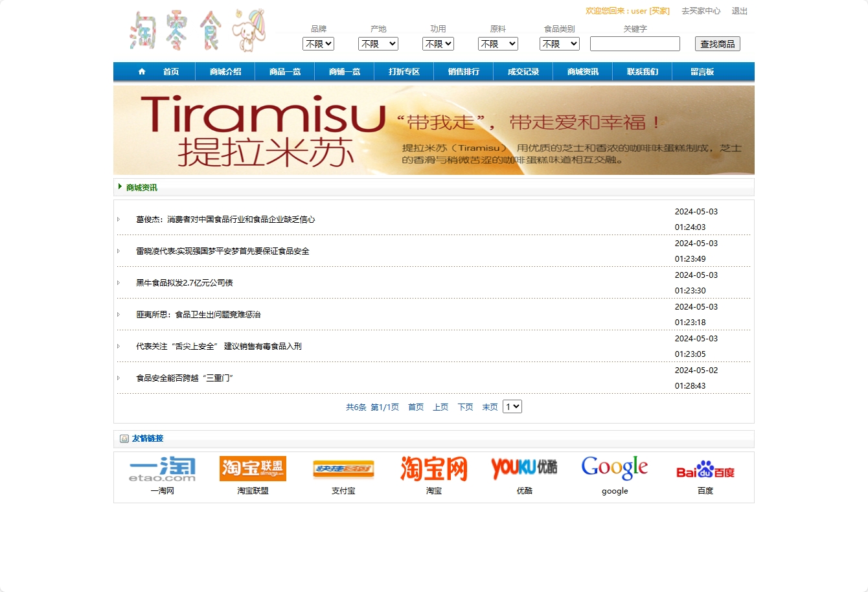Open news 代表关注“舌尖上安全” 建议销售有毒食品入刑
This screenshot has height=592, width=868.
click(x=219, y=347)
